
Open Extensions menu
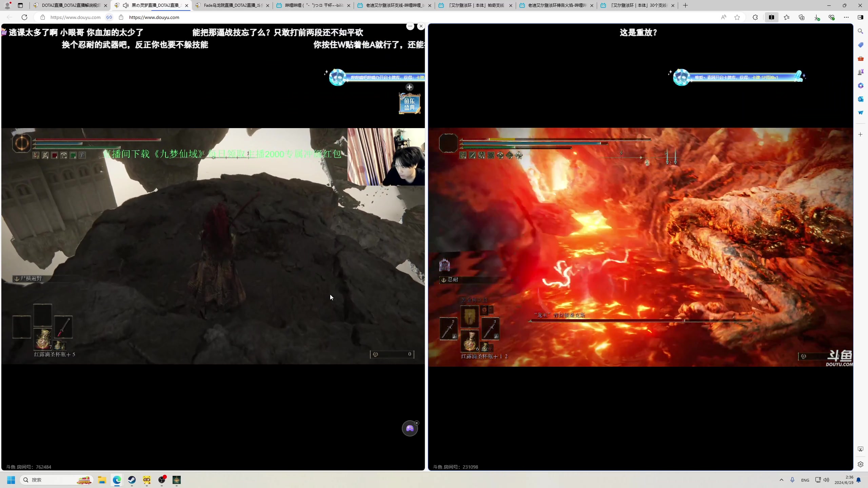(x=755, y=17)
